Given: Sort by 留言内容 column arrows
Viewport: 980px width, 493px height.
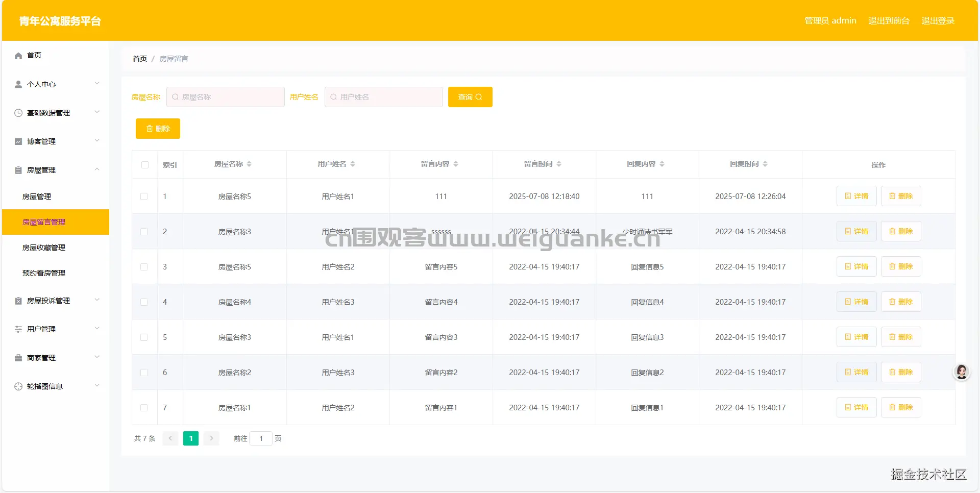Looking at the screenshot, I should click(456, 164).
